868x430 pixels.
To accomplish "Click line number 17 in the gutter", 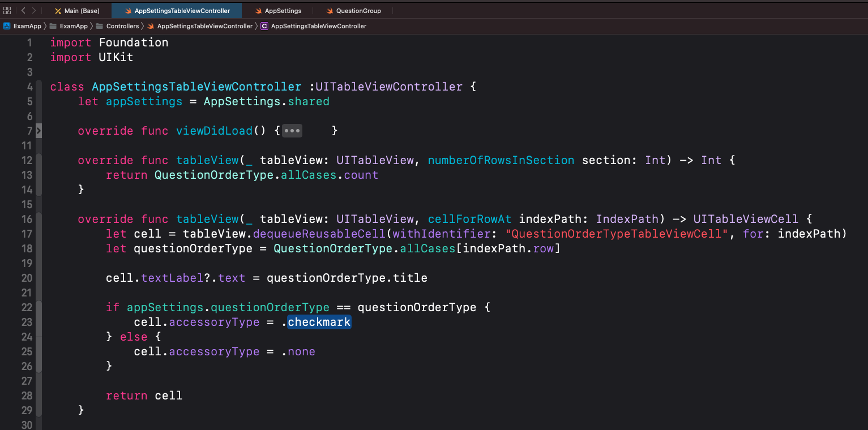I will (27, 234).
